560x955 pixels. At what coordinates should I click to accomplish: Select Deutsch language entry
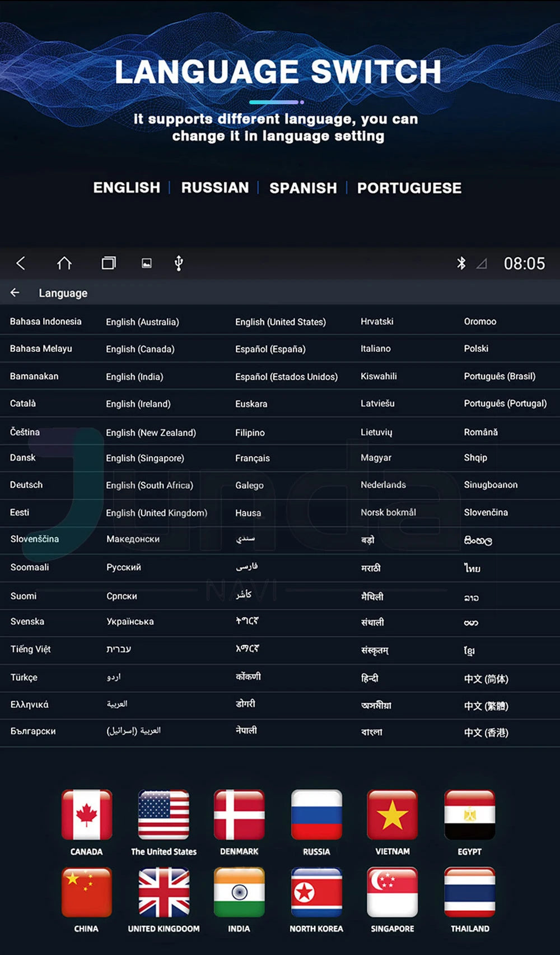pyautogui.click(x=26, y=485)
